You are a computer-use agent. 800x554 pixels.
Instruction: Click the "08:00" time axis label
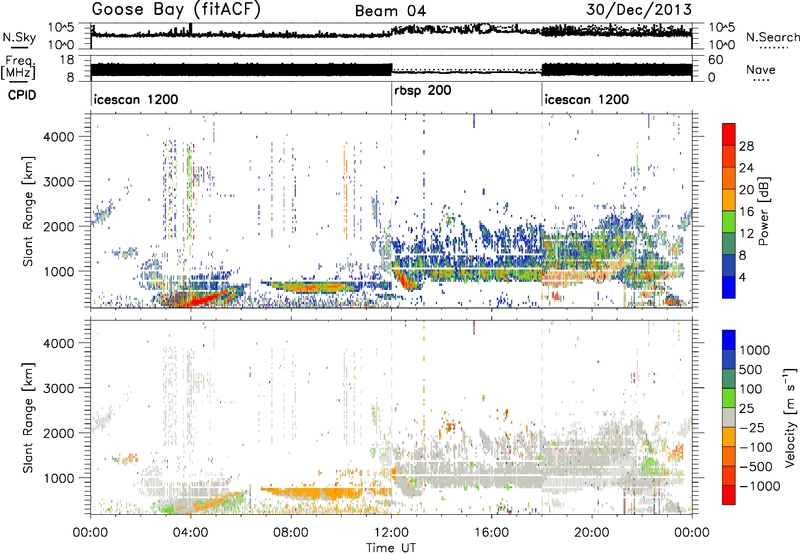[291, 533]
